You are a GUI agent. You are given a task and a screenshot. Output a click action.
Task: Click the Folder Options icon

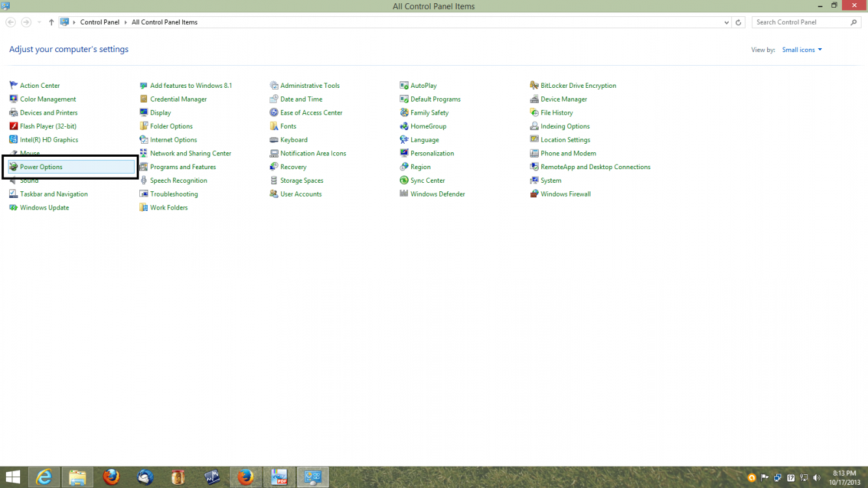click(144, 126)
